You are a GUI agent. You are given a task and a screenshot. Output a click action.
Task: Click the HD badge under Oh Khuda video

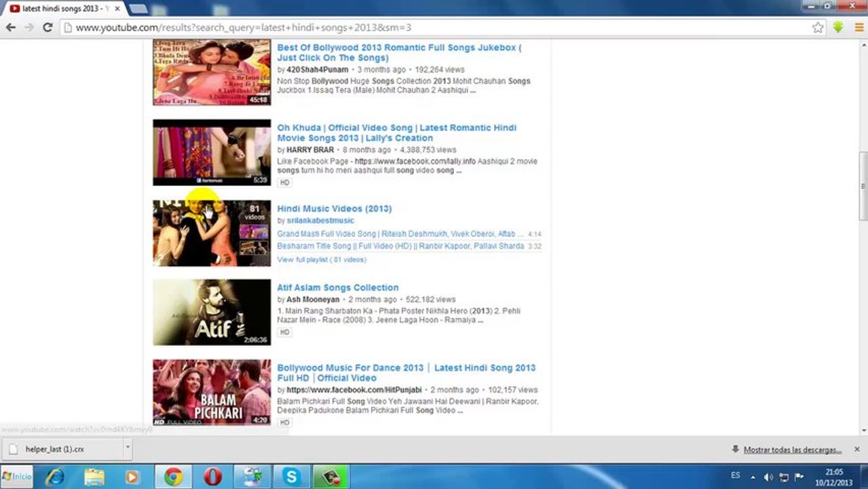point(285,183)
